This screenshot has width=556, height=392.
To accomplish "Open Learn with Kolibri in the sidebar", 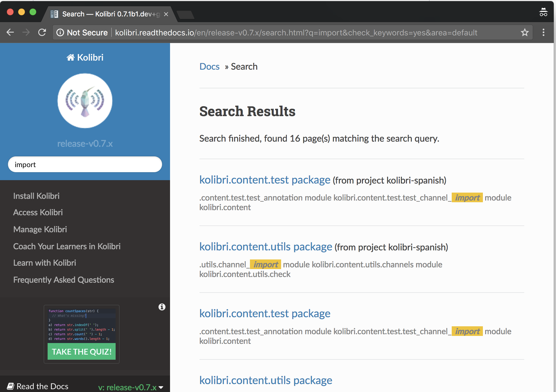I will click(44, 263).
